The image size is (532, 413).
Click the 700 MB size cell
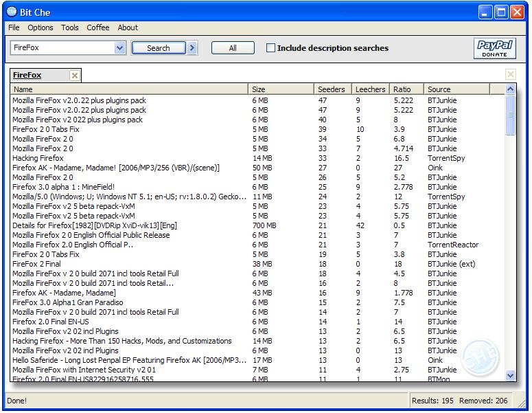pyautogui.click(x=264, y=225)
